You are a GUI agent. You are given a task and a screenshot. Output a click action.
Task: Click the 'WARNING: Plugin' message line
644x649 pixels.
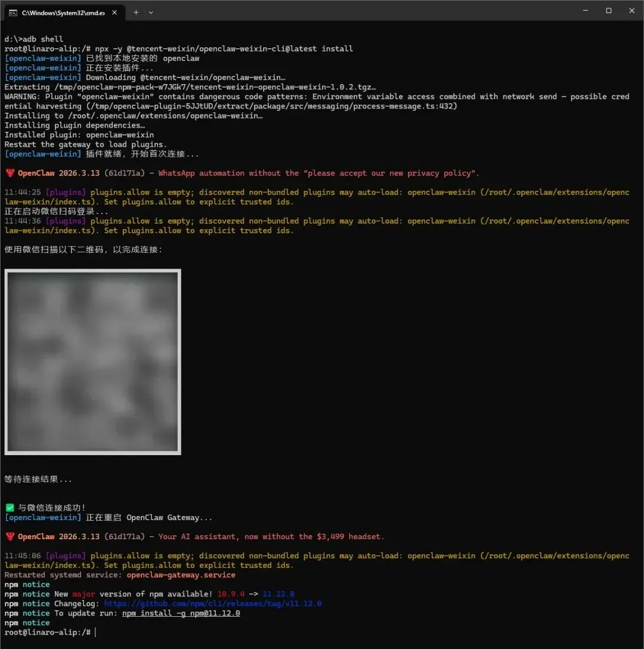[x=317, y=101]
